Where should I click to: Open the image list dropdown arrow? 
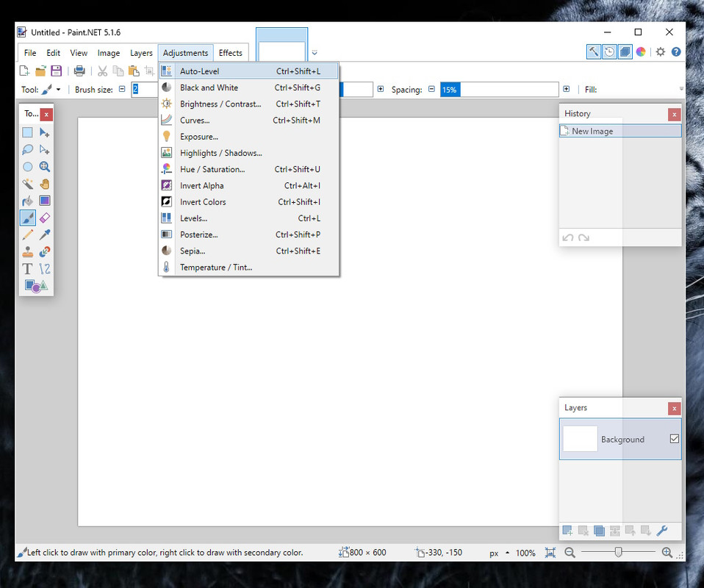(315, 53)
